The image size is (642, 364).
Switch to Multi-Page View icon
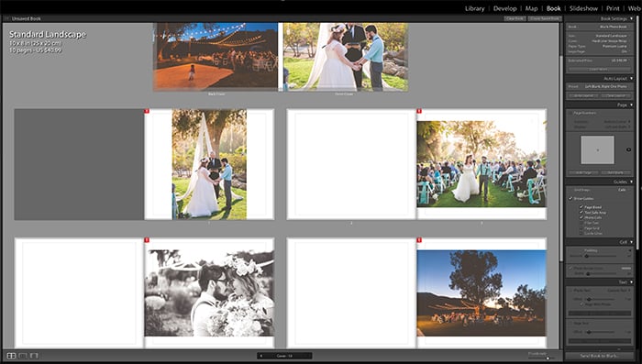(11, 356)
